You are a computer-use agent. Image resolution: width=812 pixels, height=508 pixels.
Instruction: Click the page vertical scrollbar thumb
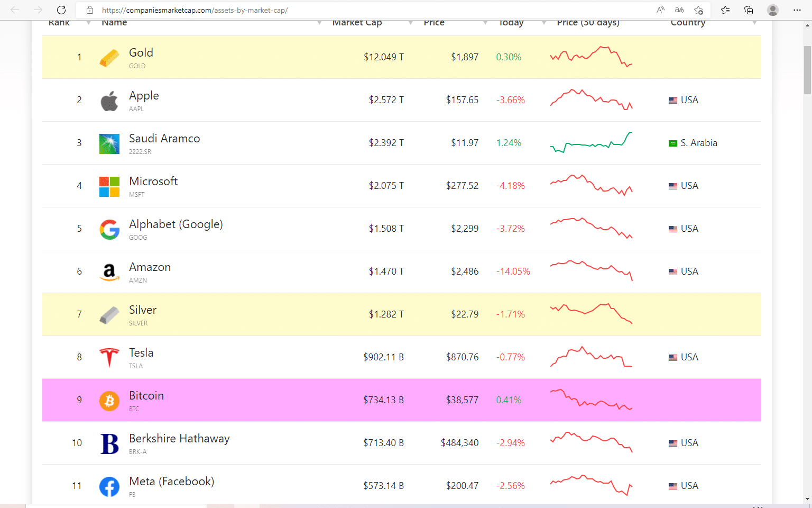pyautogui.click(x=807, y=70)
